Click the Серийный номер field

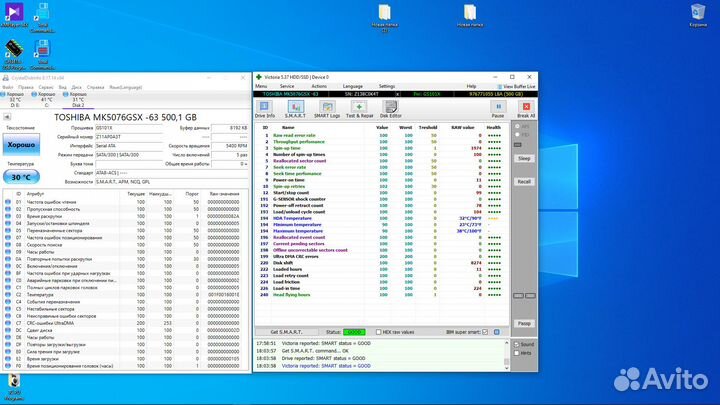click(x=129, y=137)
